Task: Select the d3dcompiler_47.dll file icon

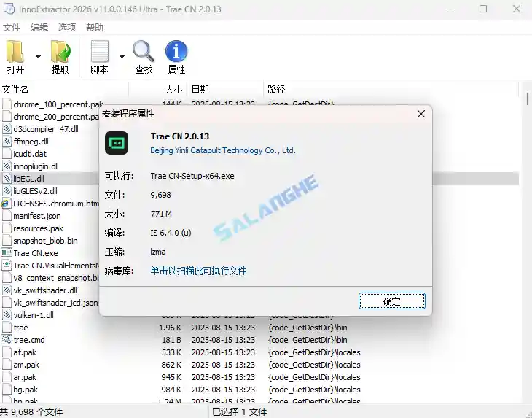Action: click(7, 129)
